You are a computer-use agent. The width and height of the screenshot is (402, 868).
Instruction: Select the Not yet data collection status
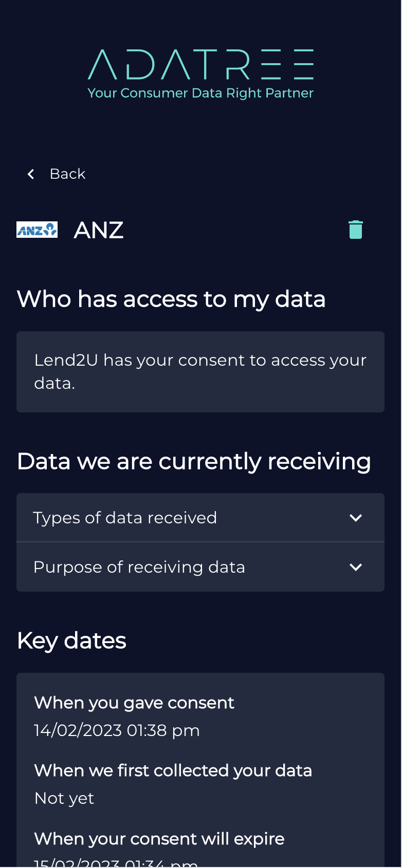pyautogui.click(x=64, y=798)
